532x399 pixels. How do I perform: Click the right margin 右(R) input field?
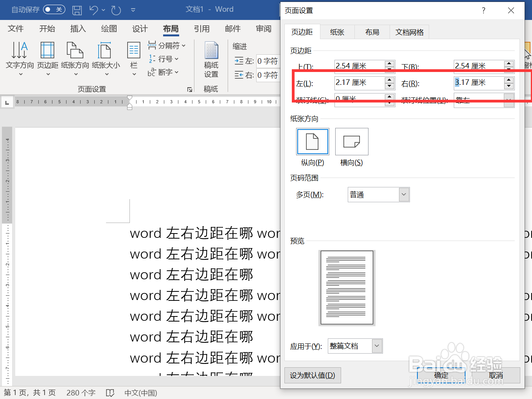[x=478, y=83]
